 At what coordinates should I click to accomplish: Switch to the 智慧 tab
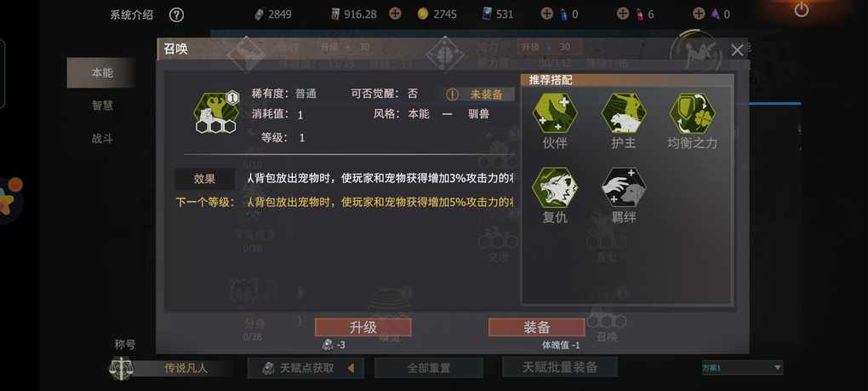point(102,105)
